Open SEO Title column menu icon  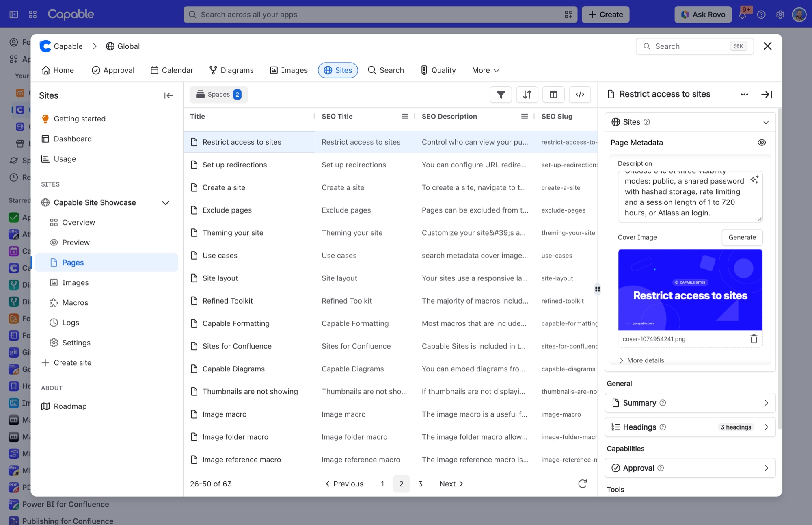[405, 116]
